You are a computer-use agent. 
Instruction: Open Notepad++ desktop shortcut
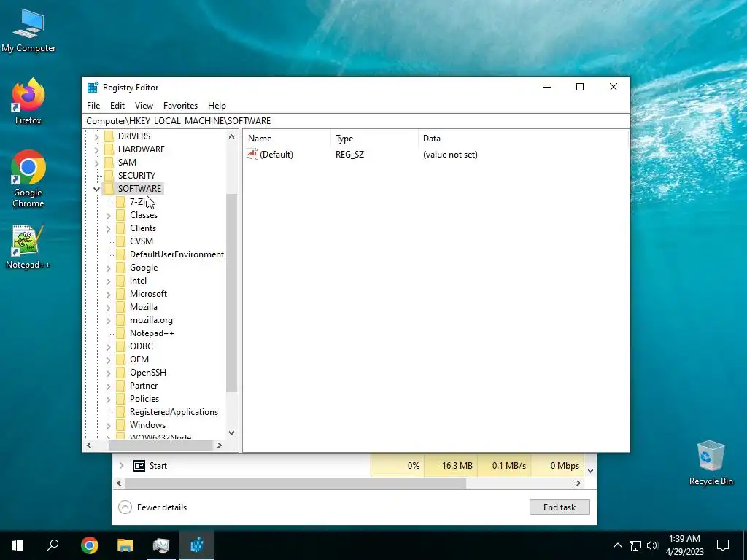[x=28, y=247]
